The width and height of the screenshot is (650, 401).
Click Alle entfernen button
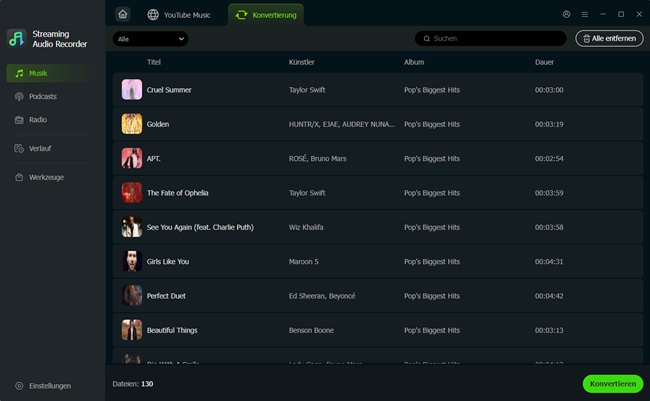click(609, 39)
